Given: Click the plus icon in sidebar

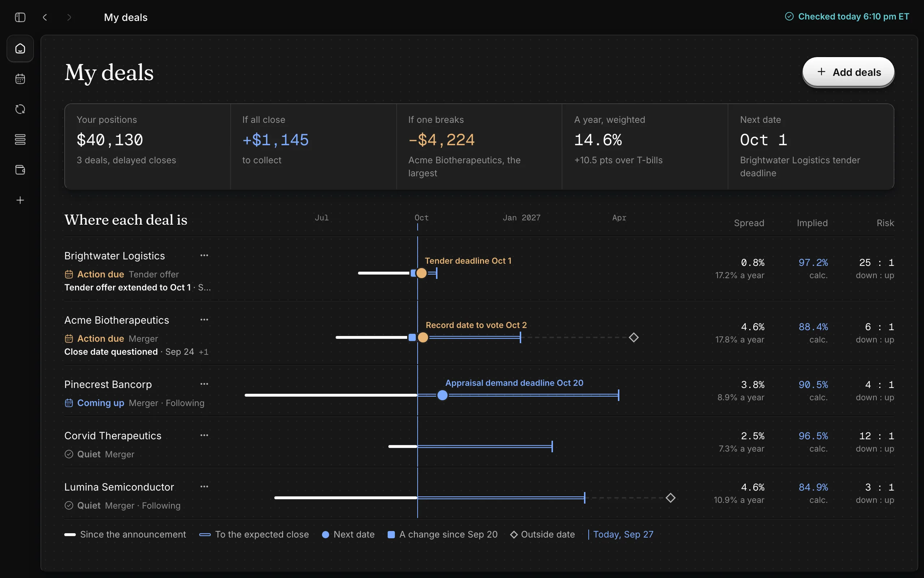Looking at the screenshot, I should point(20,200).
